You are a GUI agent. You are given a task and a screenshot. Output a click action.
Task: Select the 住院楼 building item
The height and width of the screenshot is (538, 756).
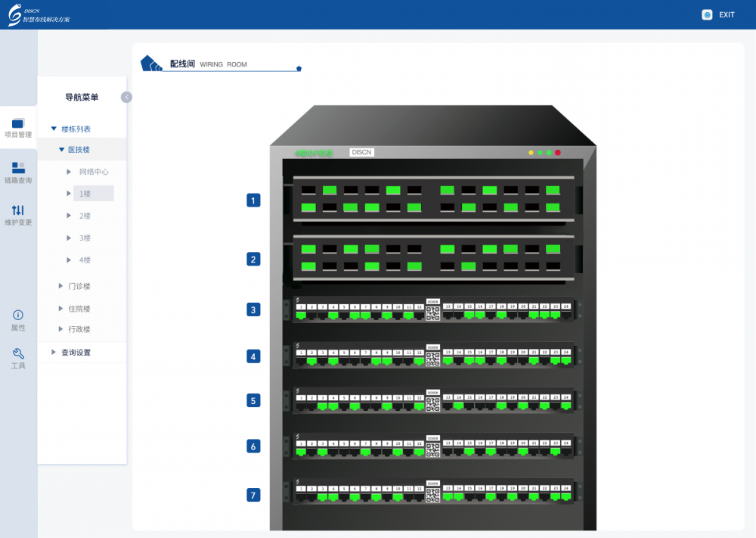(x=79, y=309)
